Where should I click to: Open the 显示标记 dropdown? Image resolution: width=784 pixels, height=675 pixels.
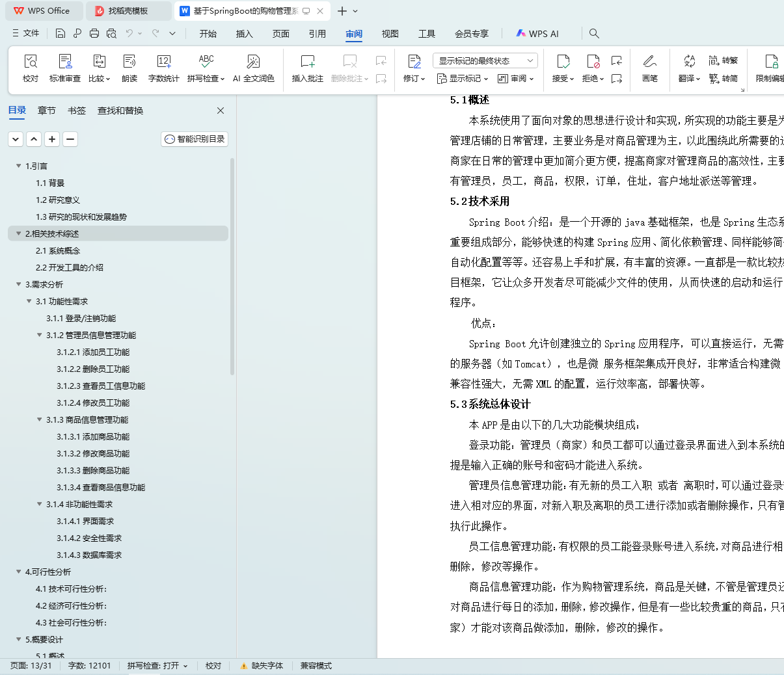pos(464,79)
